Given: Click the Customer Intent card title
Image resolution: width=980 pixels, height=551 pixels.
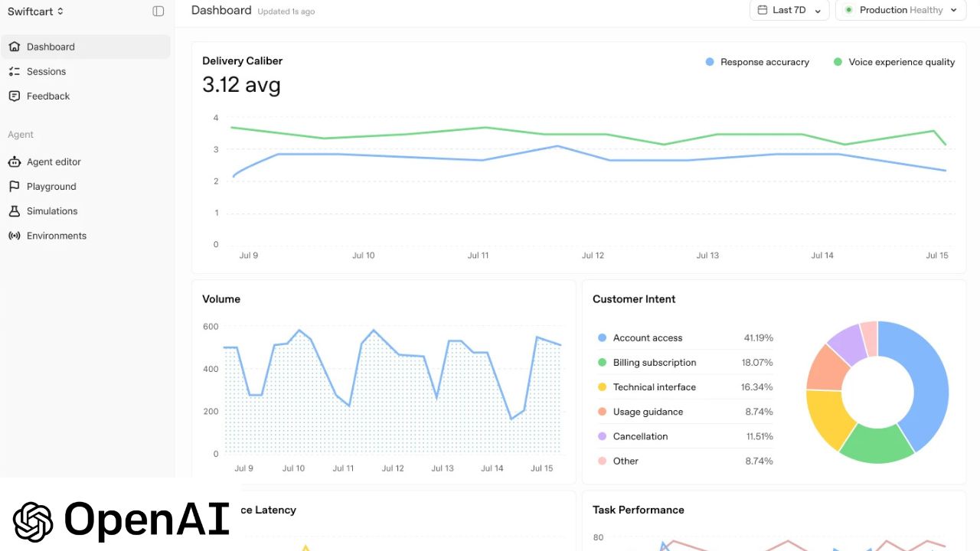Looking at the screenshot, I should [634, 299].
